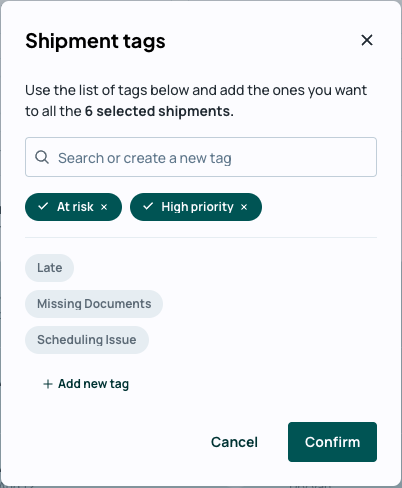Click the bold 6 selected shipments text
The width and height of the screenshot is (402, 488).
pyautogui.click(x=159, y=111)
